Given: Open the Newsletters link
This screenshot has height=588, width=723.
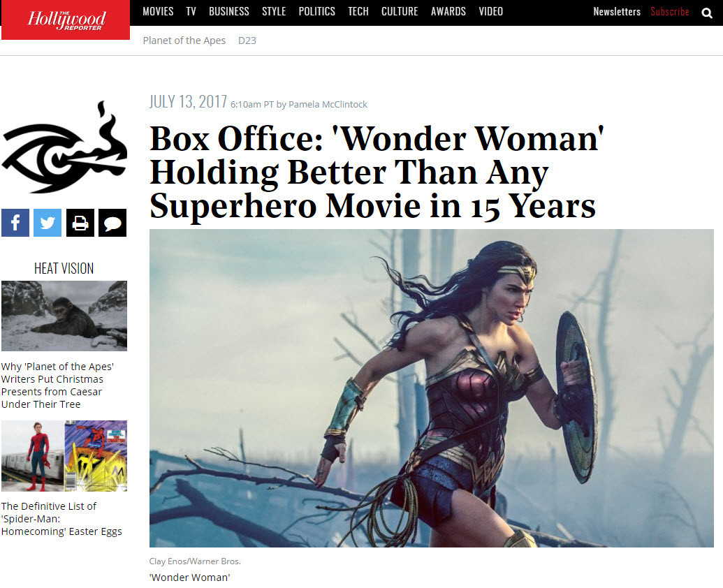Looking at the screenshot, I should tap(617, 11).
